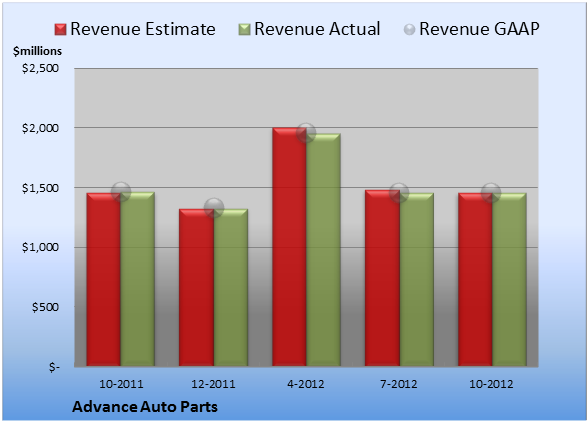Click the 12-2011 category label
588x422 pixels.
click(x=213, y=384)
